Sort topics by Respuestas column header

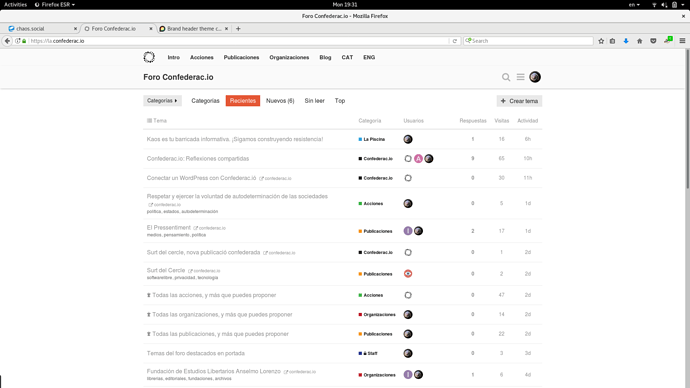click(473, 121)
